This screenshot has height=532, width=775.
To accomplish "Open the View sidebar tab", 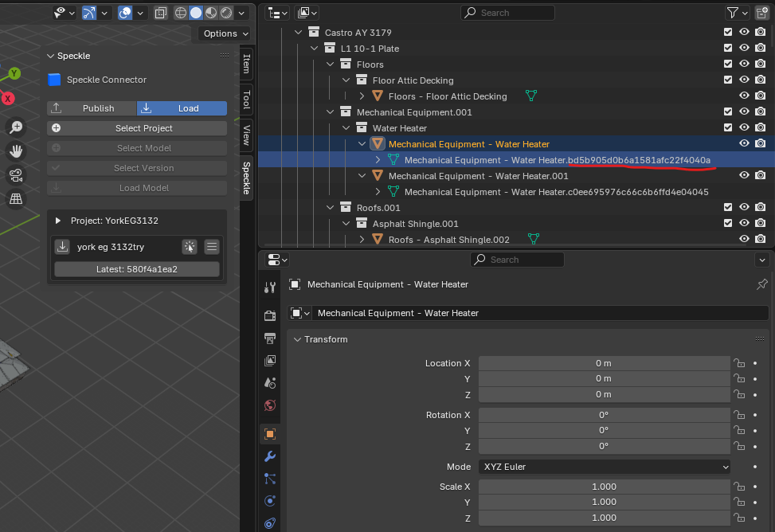I will point(246,135).
